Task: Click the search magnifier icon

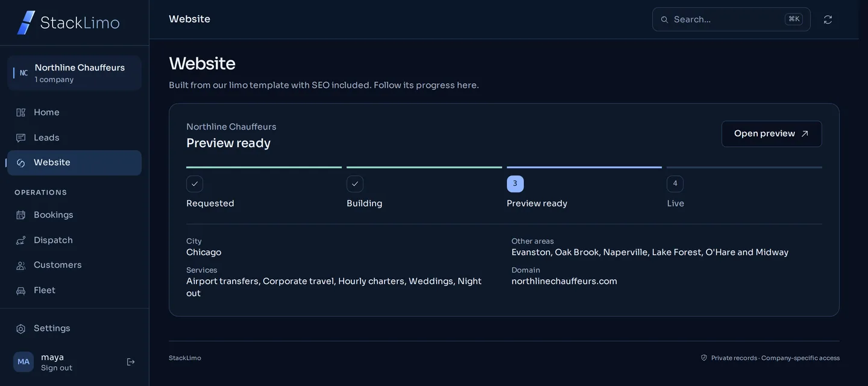Action: 665,19
